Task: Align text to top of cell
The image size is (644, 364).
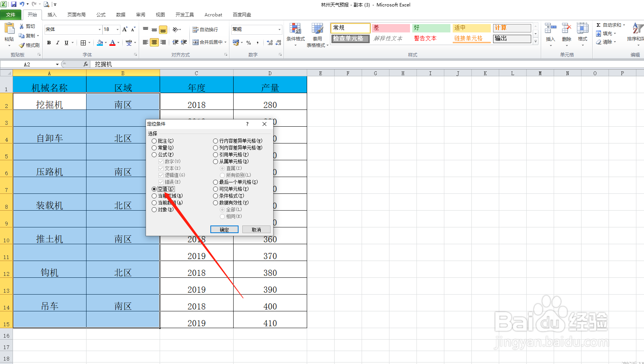Action: pos(146,29)
